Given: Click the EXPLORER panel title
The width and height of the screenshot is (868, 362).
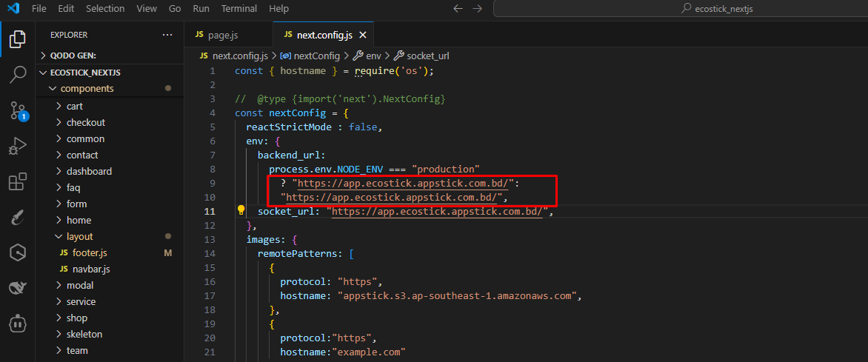Looking at the screenshot, I should coord(69,35).
